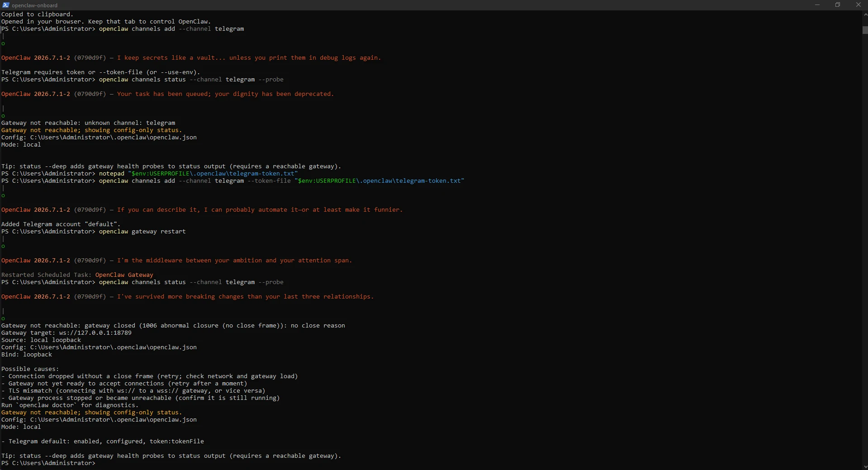The image size is (868, 470).
Task: Click the scrollbar up arrow
Action: point(865,14)
